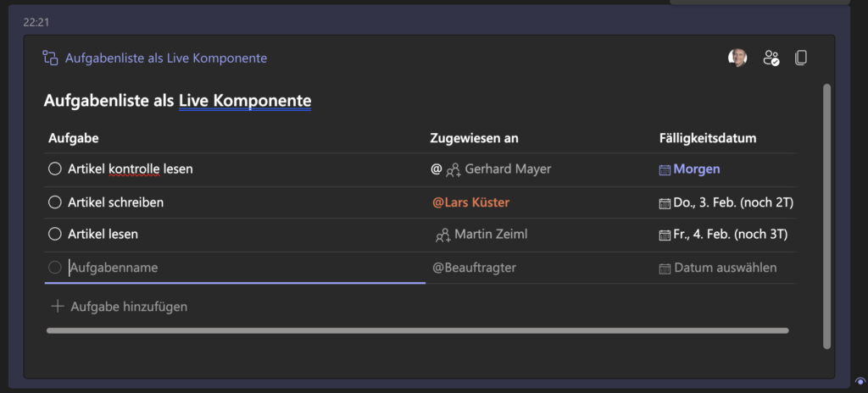
Task: Click the assign-person icon beside Gerhard Mayer
Action: point(453,170)
